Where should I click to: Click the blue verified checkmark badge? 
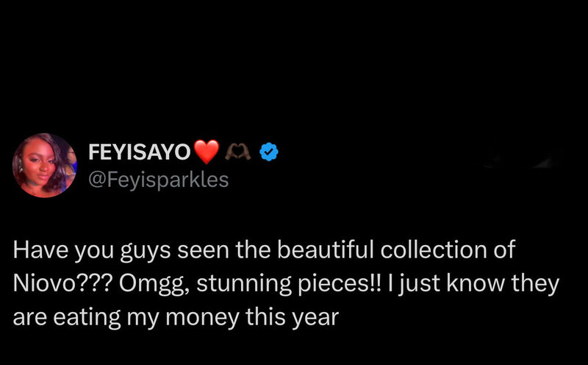coord(270,152)
